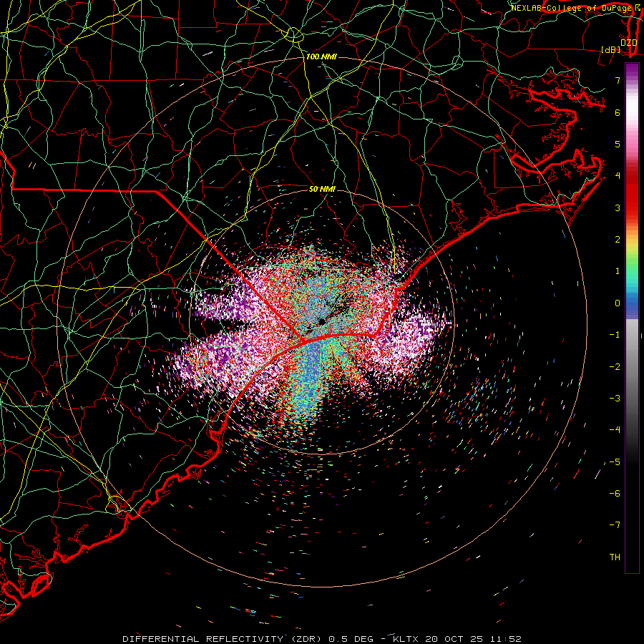The width and height of the screenshot is (644, 644).
Task: Click the '[dB]' unit label above color scale
Action: [x=610, y=49]
